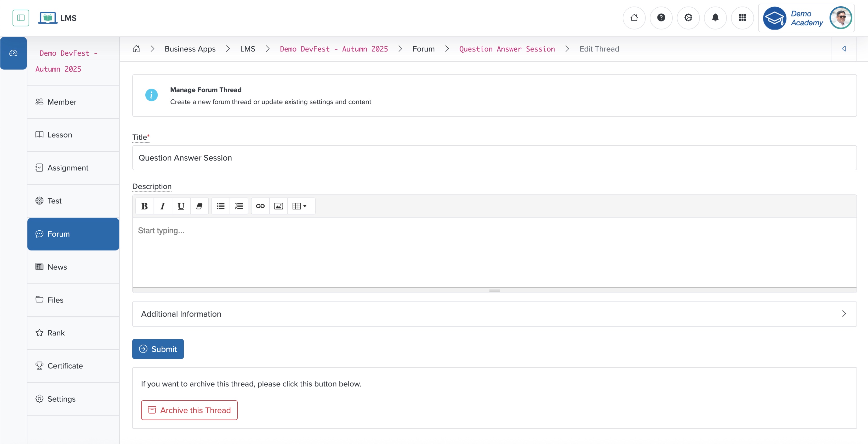
Task: Open the News section from the sidebar
Action: point(57,267)
